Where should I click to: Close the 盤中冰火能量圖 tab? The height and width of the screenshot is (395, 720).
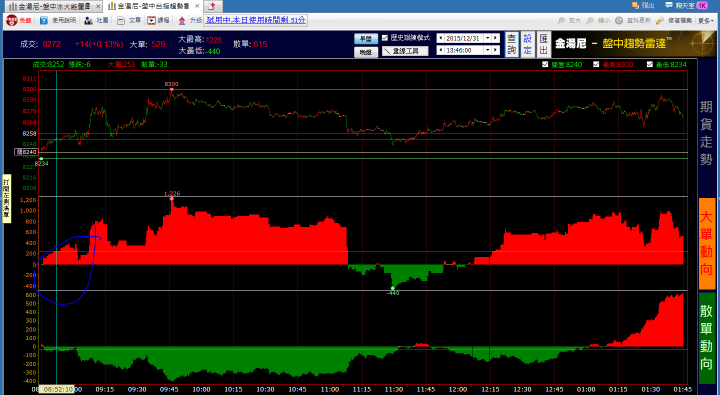[98, 6]
